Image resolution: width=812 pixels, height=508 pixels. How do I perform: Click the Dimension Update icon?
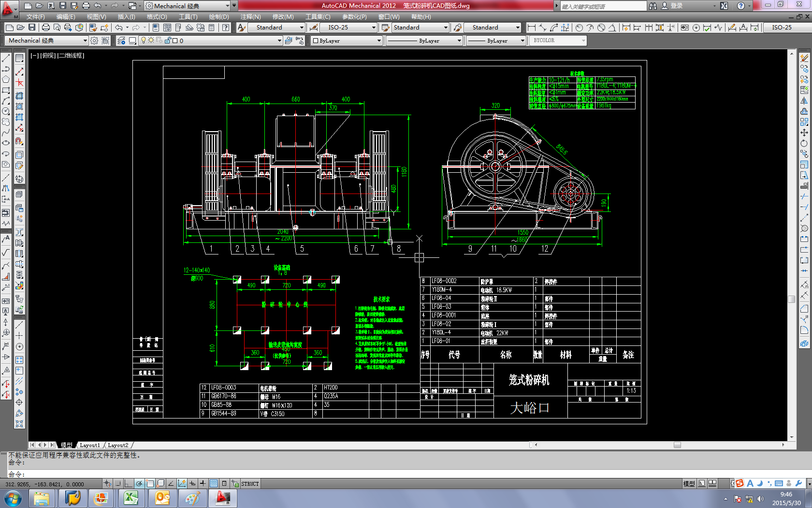coord(754,28)
